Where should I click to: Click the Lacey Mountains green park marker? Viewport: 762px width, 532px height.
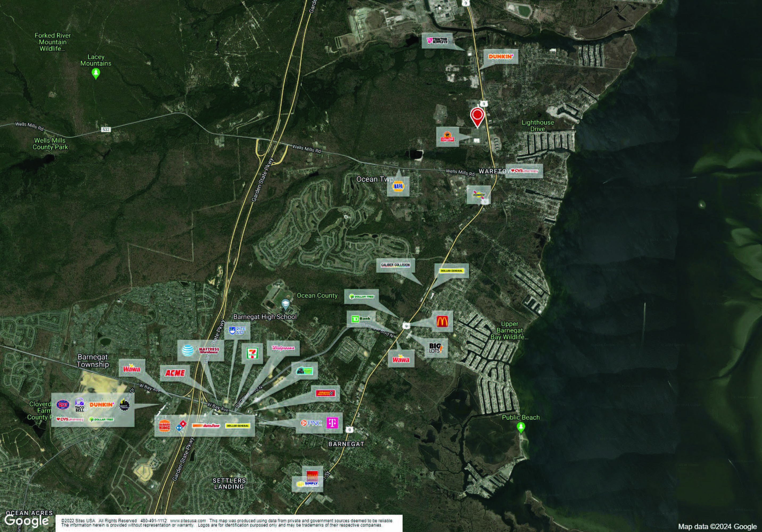[96, 73]
